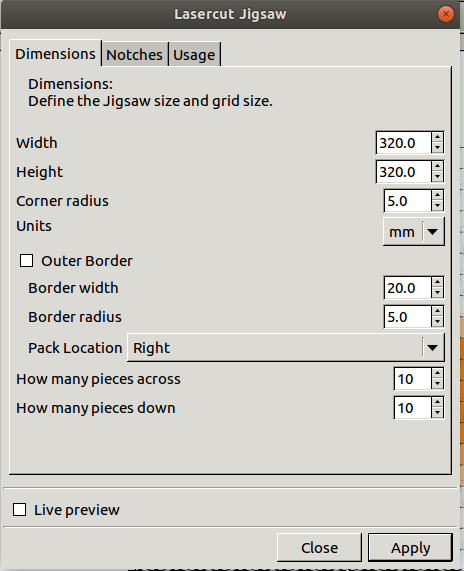Select the Dimensions tab
Screen dimensions: 464x571
point(55,54)
